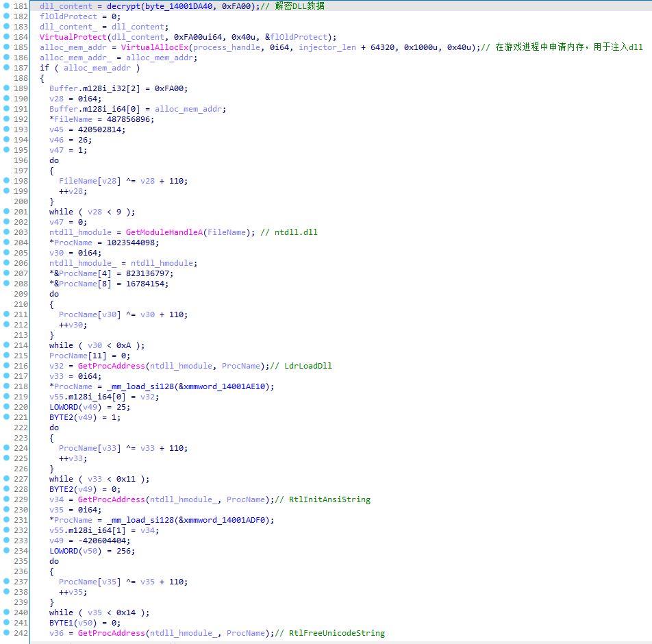Click the blue marker beside line 182
The height and width of the screenshot is (644, 652).
click(6, 16)
